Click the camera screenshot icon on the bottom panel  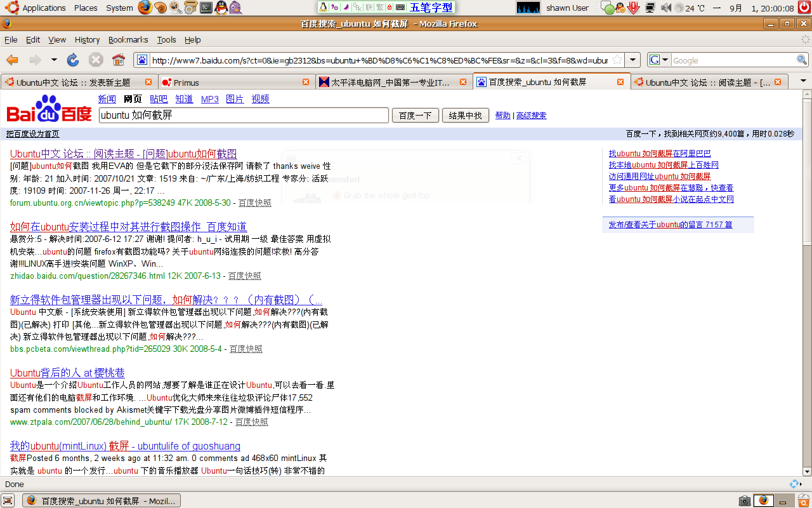pos(745,500)
